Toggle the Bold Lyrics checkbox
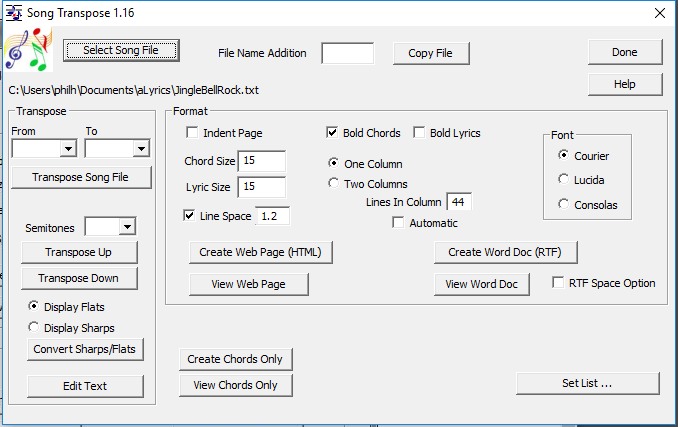Image resolution: width=678 pixels, height=427 pixels. click(420, 133)
